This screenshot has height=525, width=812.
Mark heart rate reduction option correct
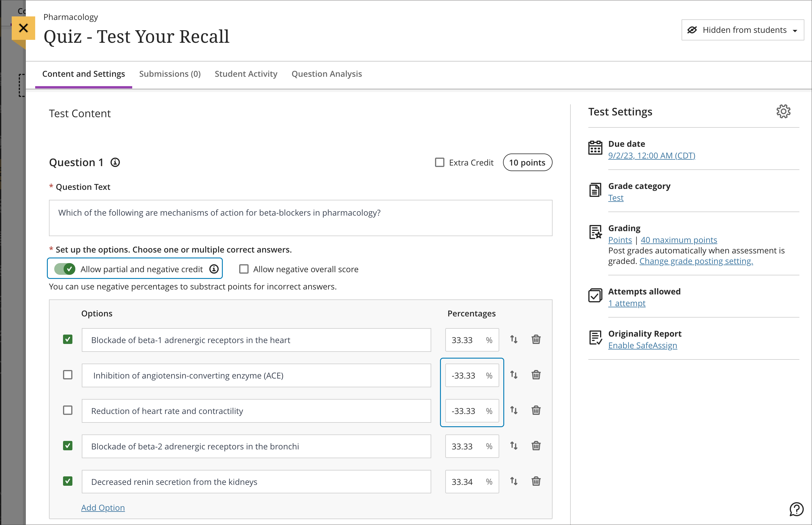(x=68, y=410)
